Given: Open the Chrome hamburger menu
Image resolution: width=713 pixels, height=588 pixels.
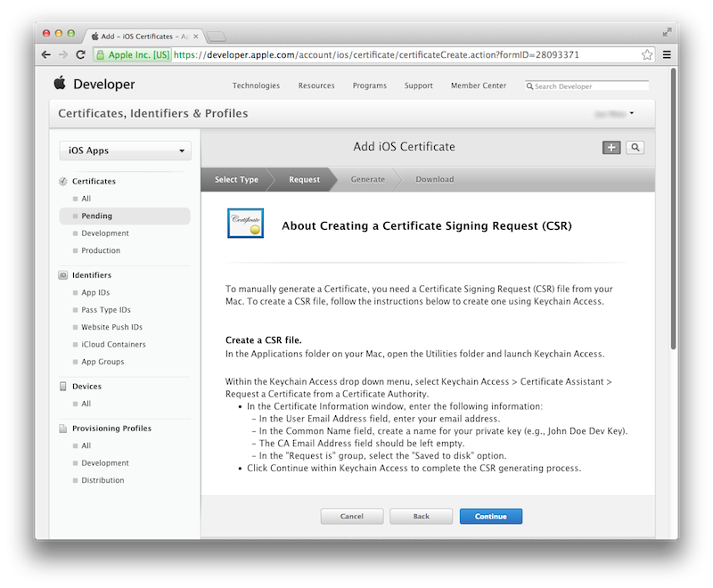Looking at the screenshot, I should [x=667, y=55].
